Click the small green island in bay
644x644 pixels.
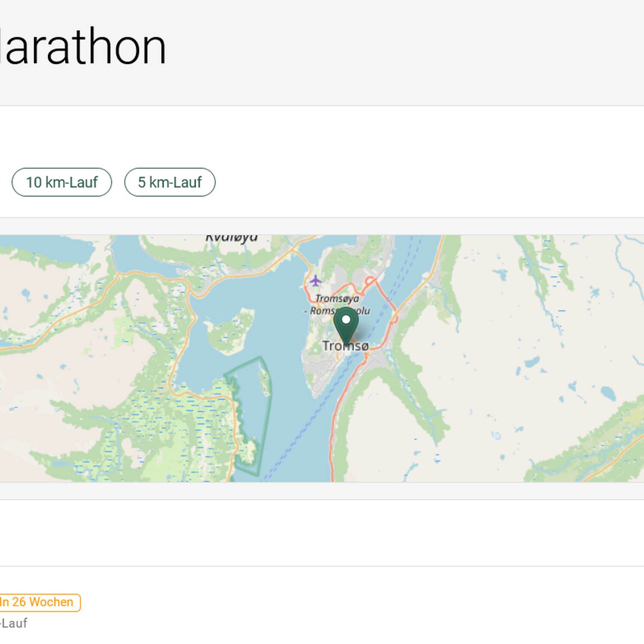[x=231, y=331]
